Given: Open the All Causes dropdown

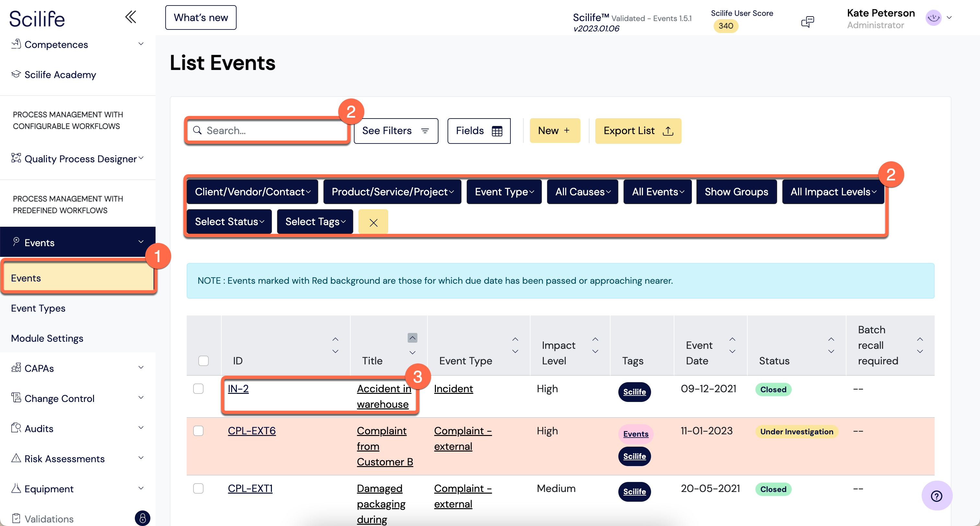Looking at the screenshot, I should 582,192.
